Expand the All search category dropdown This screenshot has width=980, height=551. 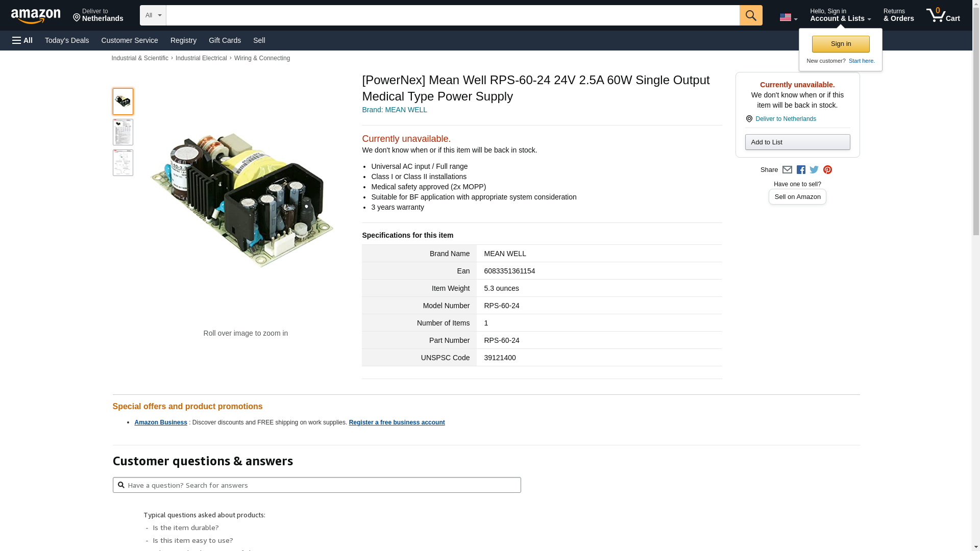pyautogui.click(x=153, y=15)
